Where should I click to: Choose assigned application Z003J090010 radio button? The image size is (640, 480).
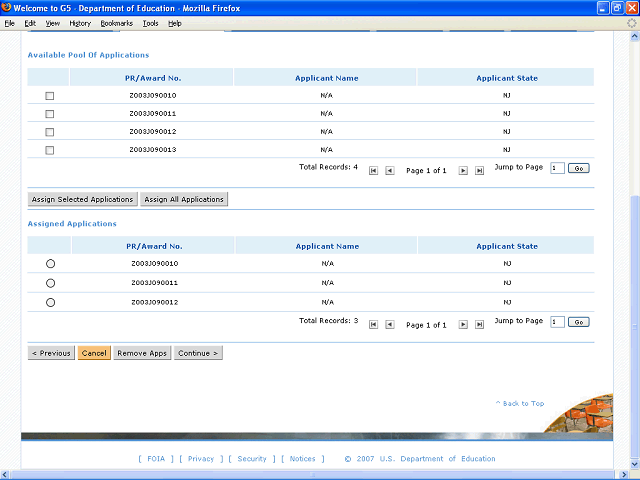(x=51, y=264)
